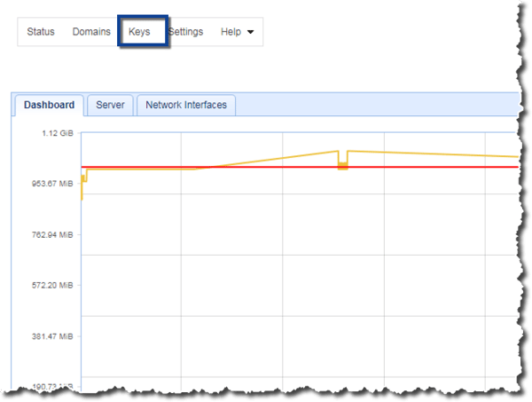This screenshot has height=402, width=532.
Task: Click the yellow line's peak after the dip
Action: (x=350, y=151)
